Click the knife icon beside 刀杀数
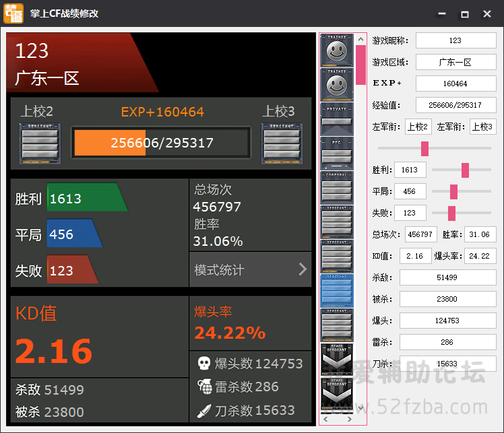This screenshot has height=433, width=504. coord(203,410)
